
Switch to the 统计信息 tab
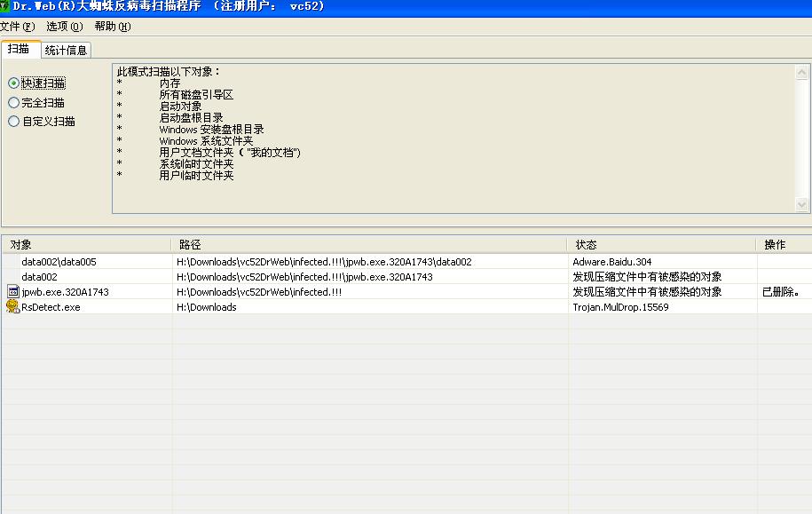66,51
